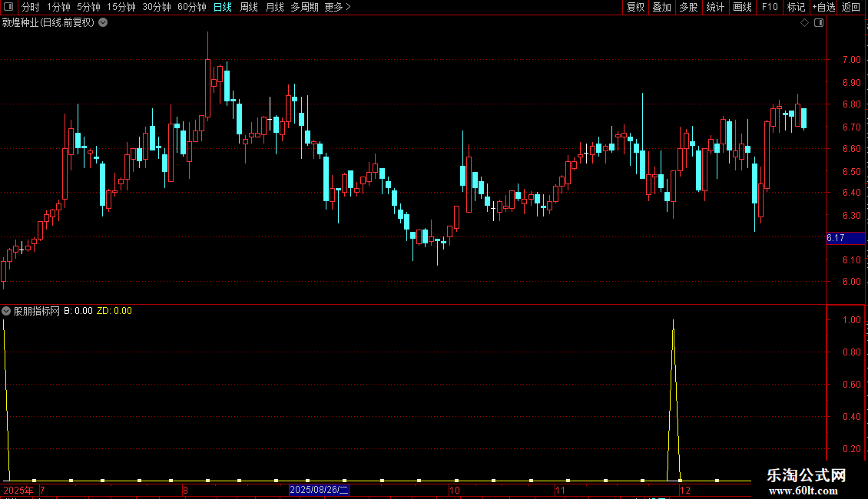The height and width of the screenshot is (499, 868).
Task: Expand the 更多 periods menu
Action: tap(338, 7)
